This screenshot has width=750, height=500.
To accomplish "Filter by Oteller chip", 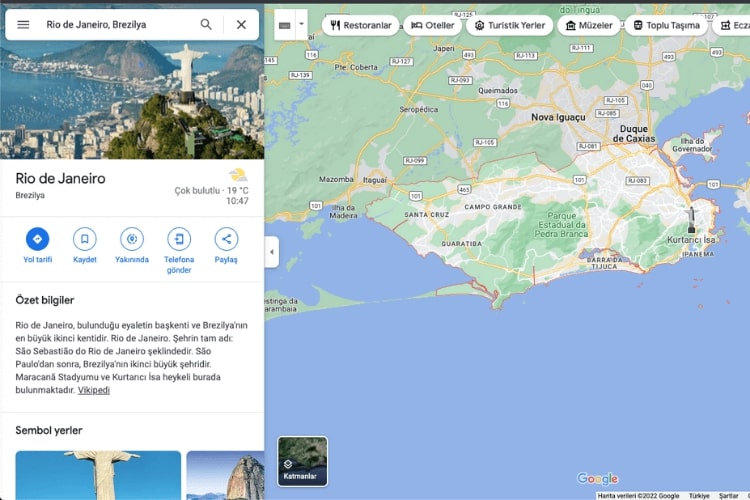I will pos(432,25).
